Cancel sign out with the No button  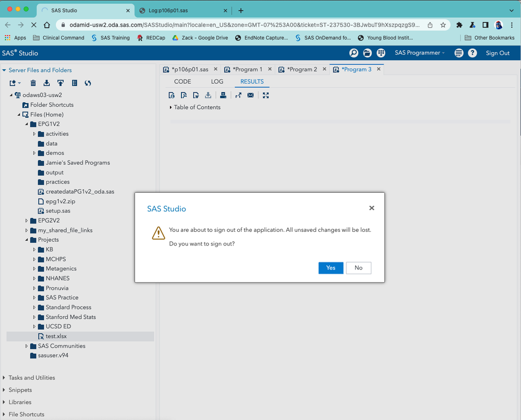pyautogui.click(x=358, y=268)
